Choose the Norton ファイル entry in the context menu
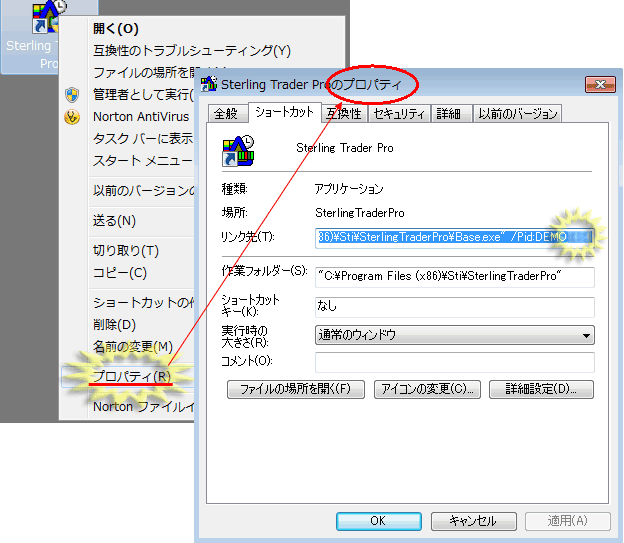The image size is (624, 543). point(144,406)
